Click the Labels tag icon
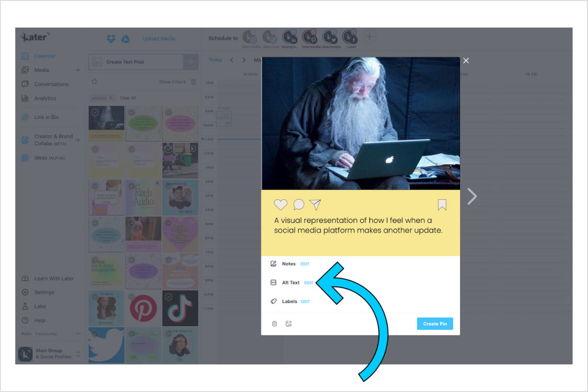The width and height of the screenshot is (588, 392). (x=273, y=301)
